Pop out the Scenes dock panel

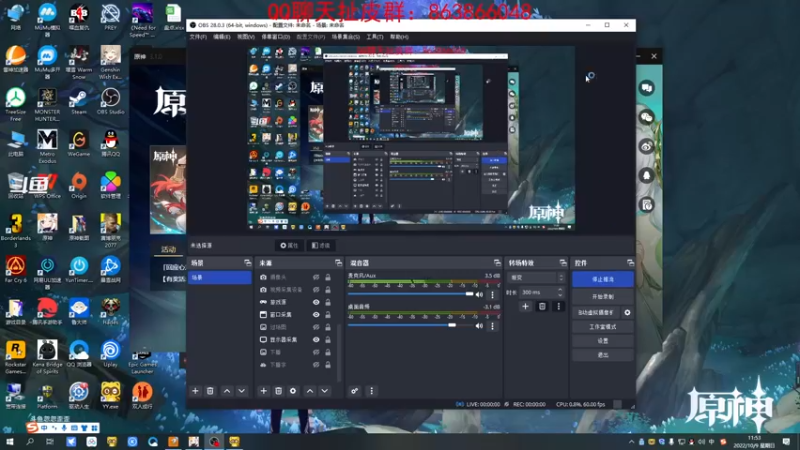247,263
